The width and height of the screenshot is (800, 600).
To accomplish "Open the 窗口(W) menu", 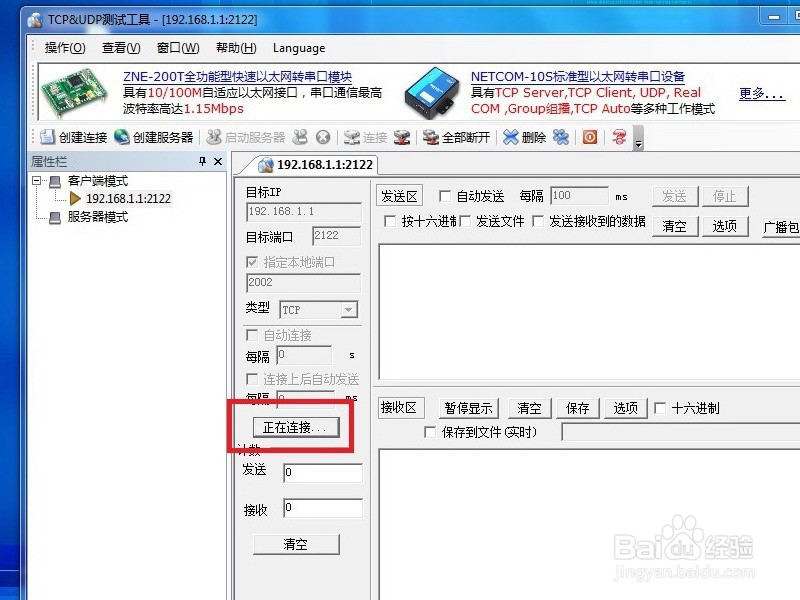I will click(178, 48).
